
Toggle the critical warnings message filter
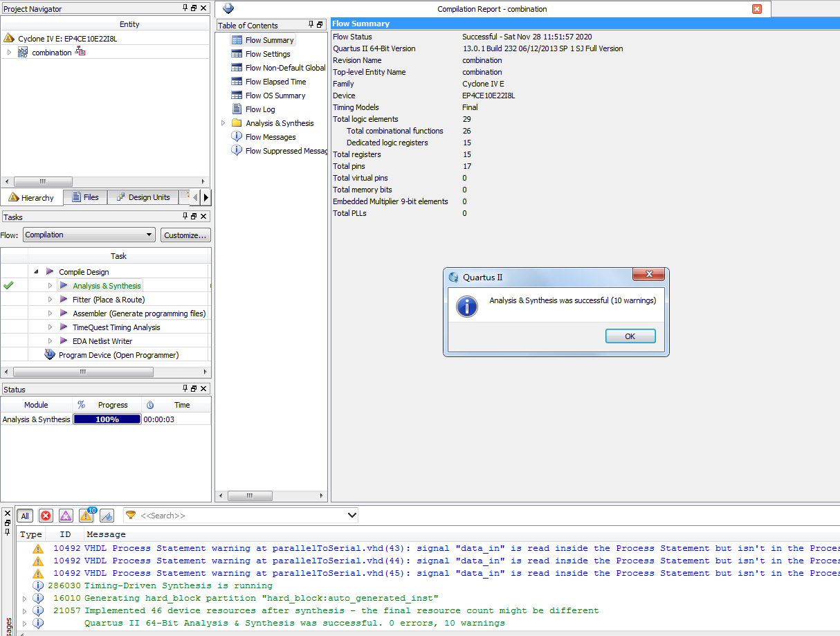click(x=66, y=516)
